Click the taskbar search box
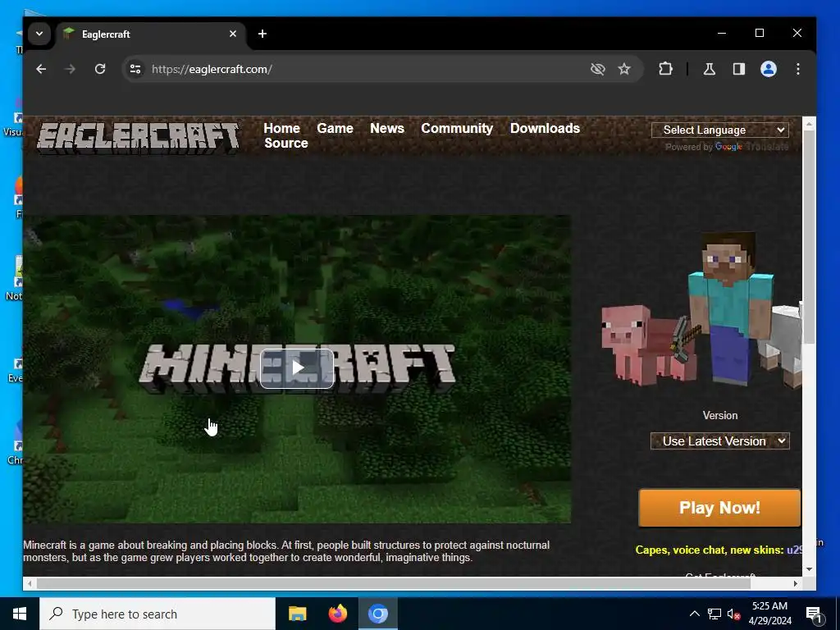 point(157,614)
